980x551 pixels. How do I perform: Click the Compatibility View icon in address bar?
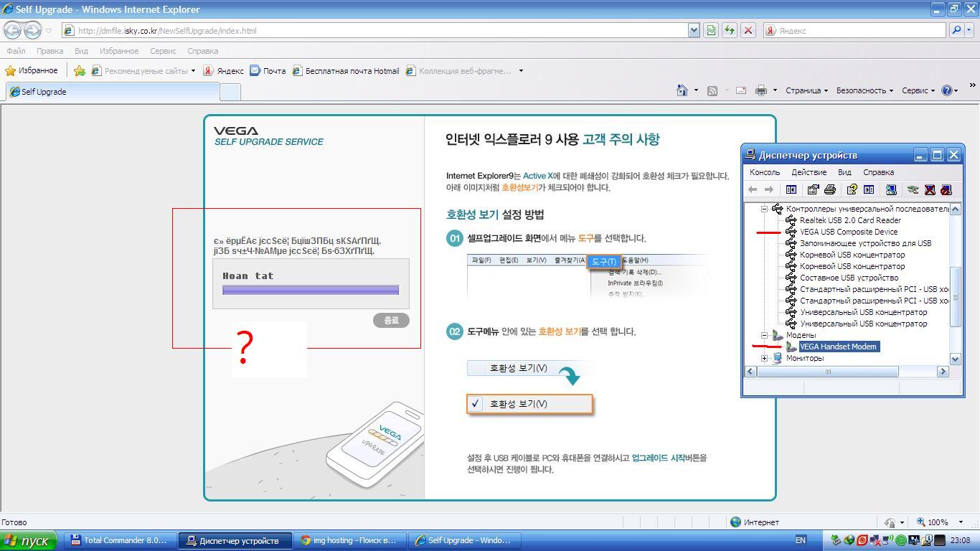710,30
